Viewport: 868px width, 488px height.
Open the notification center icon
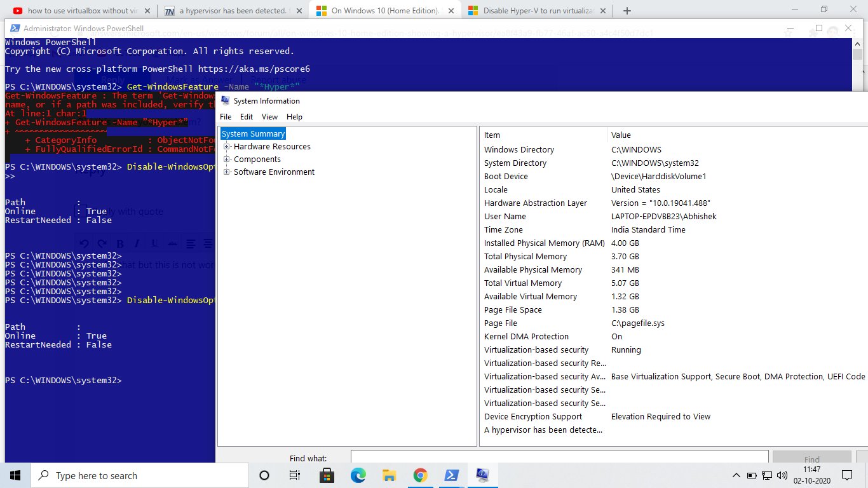(846, 475)
